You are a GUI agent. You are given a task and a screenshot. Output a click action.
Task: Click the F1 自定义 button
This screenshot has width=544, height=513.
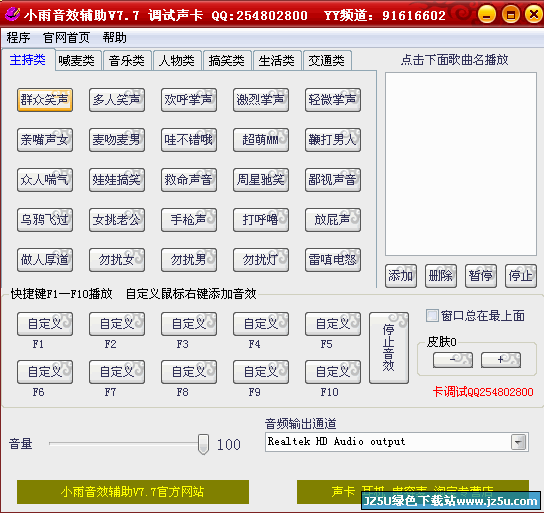(45, 324)
